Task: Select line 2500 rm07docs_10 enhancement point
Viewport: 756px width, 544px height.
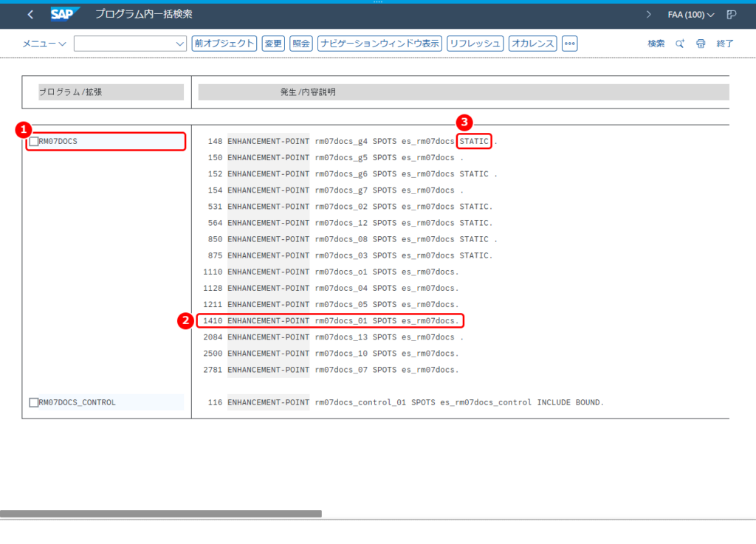Action: 331,354
